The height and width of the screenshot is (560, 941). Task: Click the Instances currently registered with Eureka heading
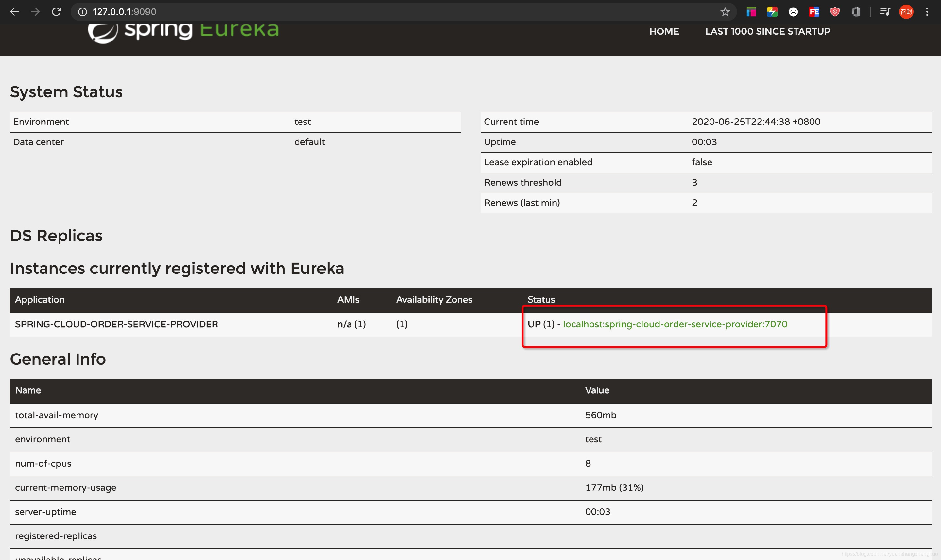[x=177, y=268]
